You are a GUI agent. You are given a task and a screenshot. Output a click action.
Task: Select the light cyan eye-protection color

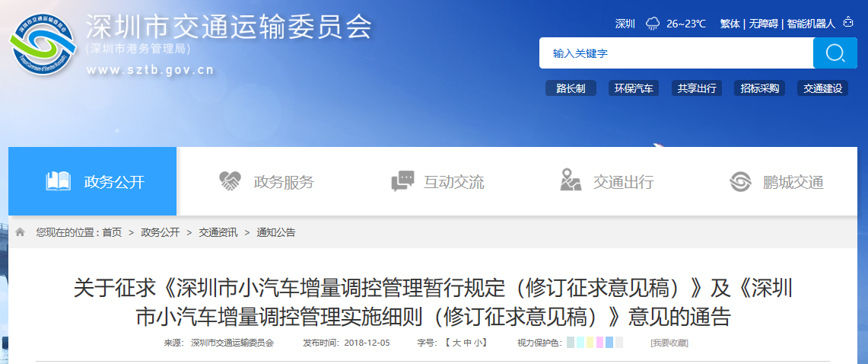pyautogui.click(x=580, y=343)
